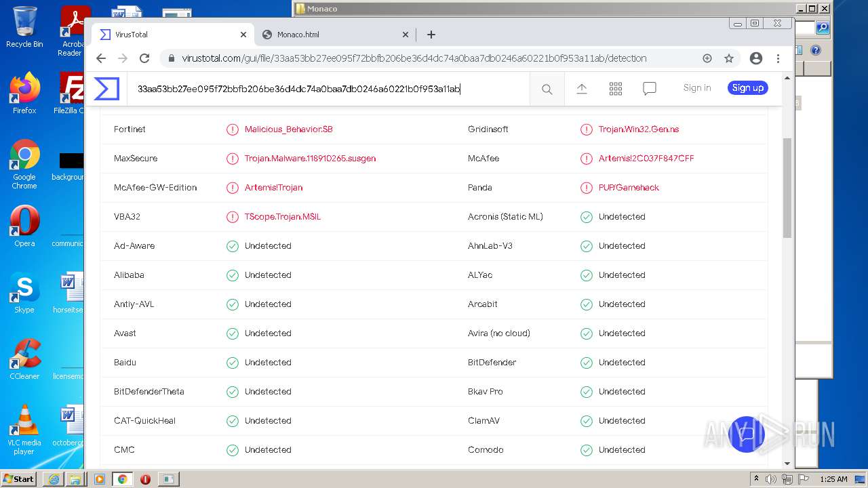Click Artemis!Trojan result text
The image size is (868, 488).
coord(274,188)
